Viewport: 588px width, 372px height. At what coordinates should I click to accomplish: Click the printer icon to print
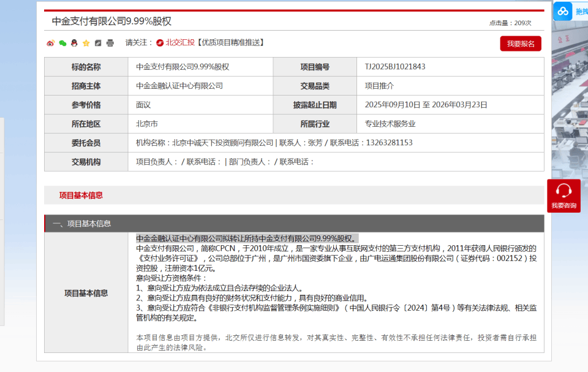[110, 43]
